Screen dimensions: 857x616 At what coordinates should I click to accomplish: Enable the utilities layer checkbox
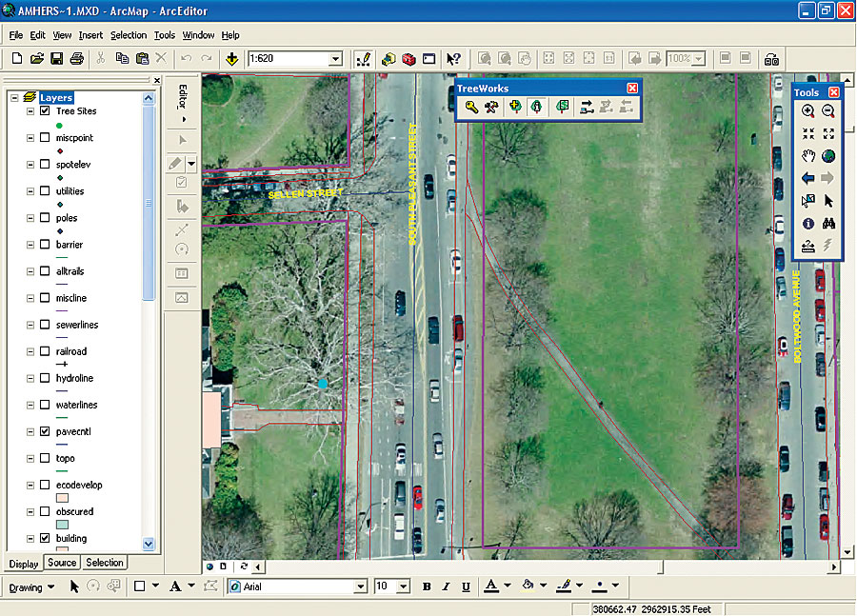coord(46,191)
